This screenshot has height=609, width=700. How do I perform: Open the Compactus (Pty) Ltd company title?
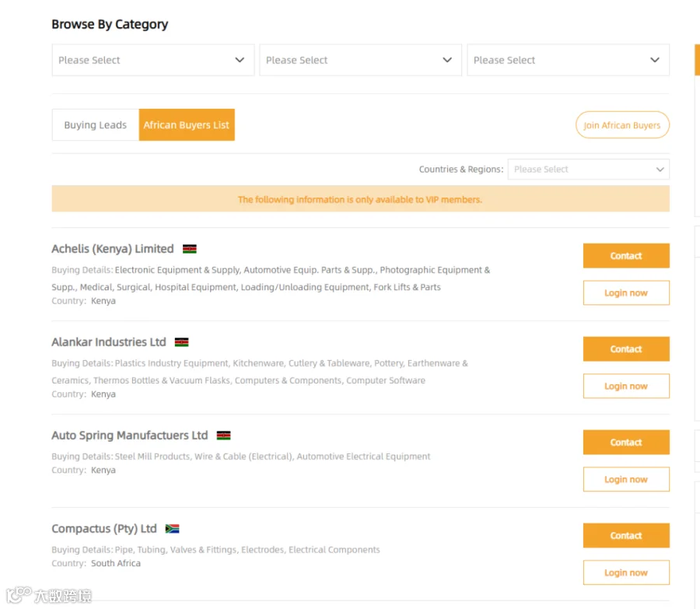(x=104, y=529)
